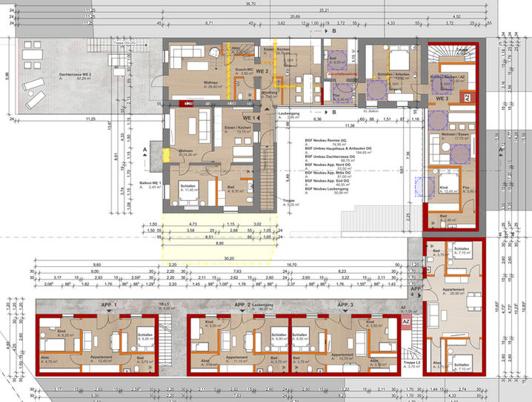Click the 'Dachterrasse WE 2' terrace label
Image resolution: width=532 pixels, height=402 pixels.
coord(75,74)
